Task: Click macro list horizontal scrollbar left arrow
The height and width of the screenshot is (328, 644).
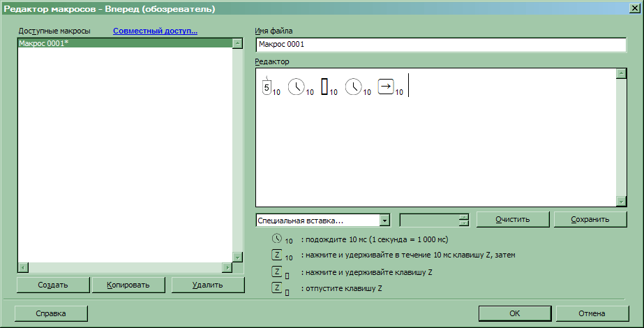Action: pos(23,267)
